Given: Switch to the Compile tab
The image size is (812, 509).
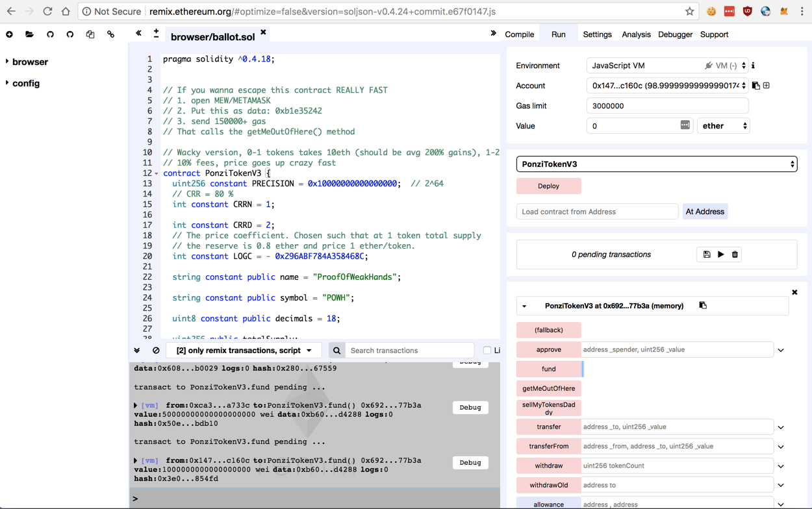Looking at the screenshot, I should click(519, 34).
